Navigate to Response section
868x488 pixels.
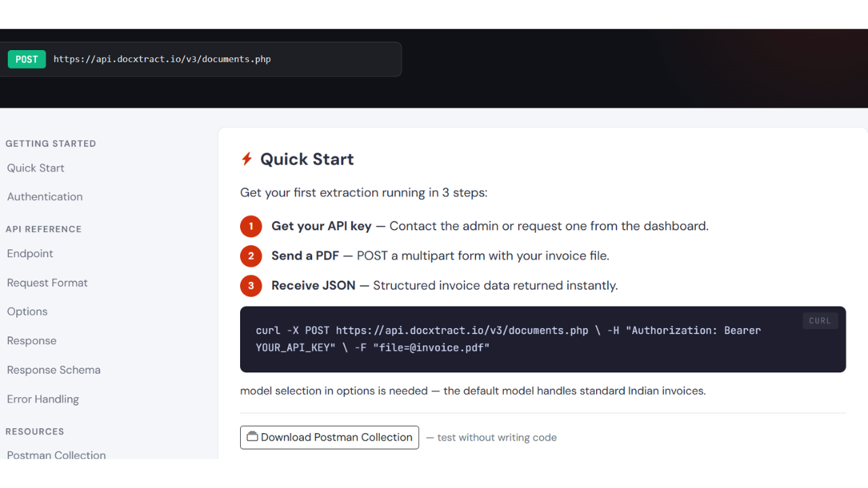32,341
